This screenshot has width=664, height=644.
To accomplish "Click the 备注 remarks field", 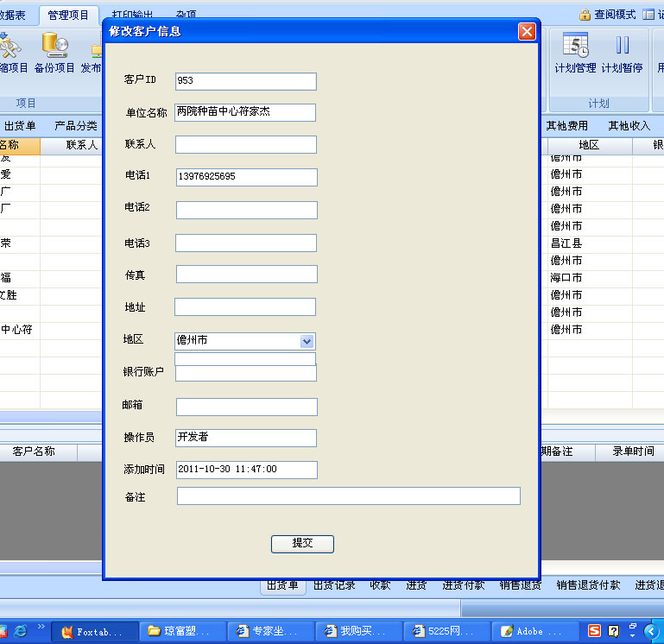I will (x=348, y=496).
